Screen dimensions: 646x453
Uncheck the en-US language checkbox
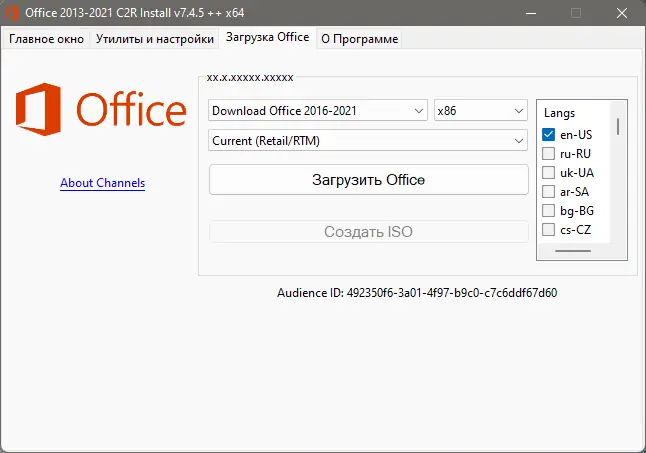(548, 134)
